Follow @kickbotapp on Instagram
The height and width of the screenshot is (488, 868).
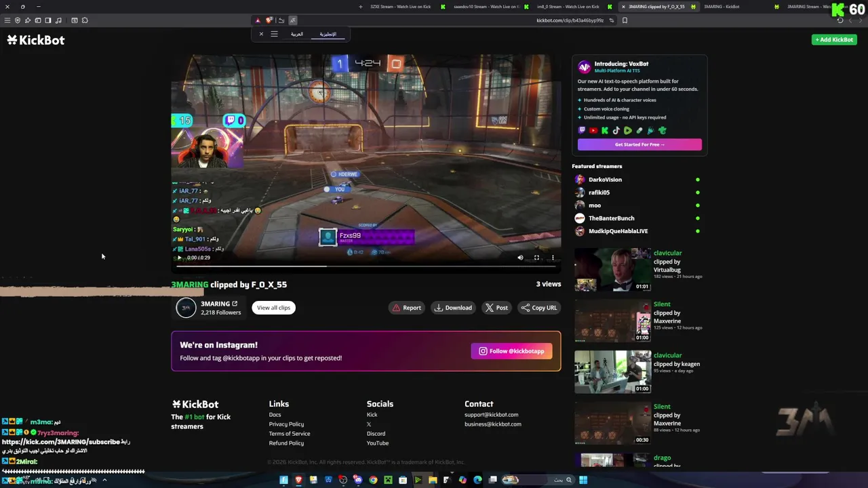(x=512, y=351)
